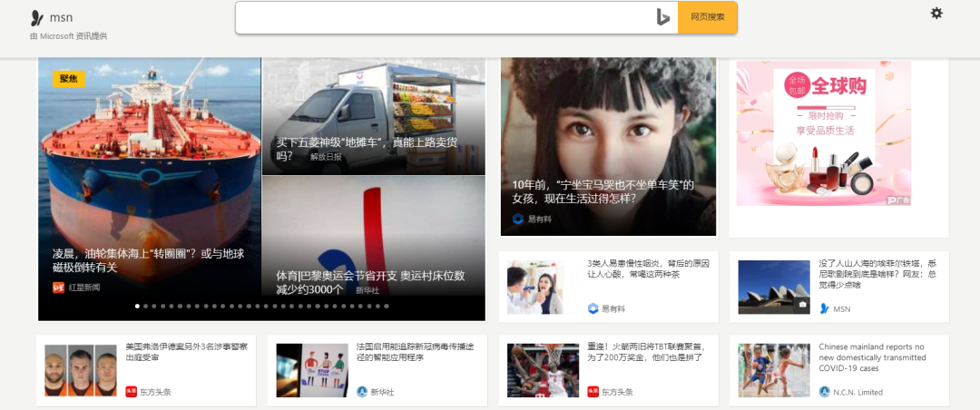The height and width of the screenshot is (410, 980).
Task: Click the 易有料 icon under girl photo
Action: (x=518, y=219)
